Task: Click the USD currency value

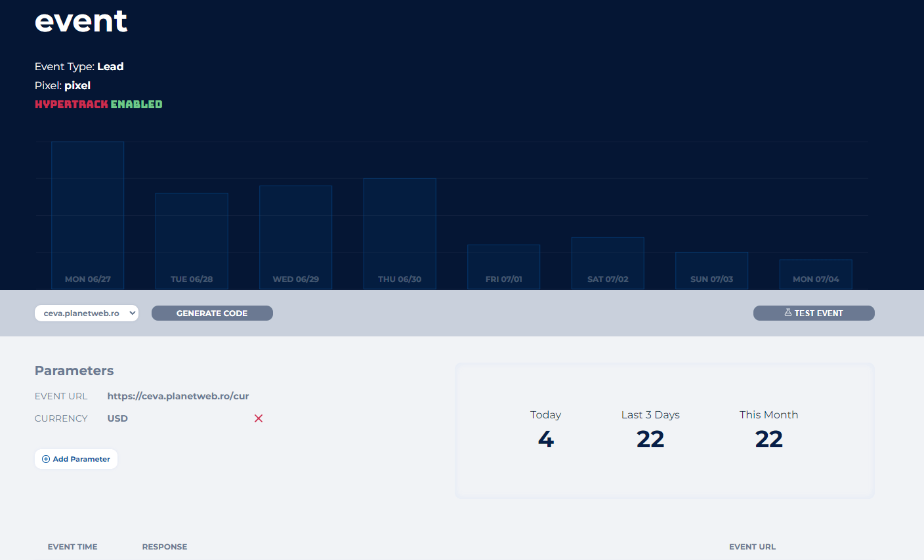Action: point(117,418)
